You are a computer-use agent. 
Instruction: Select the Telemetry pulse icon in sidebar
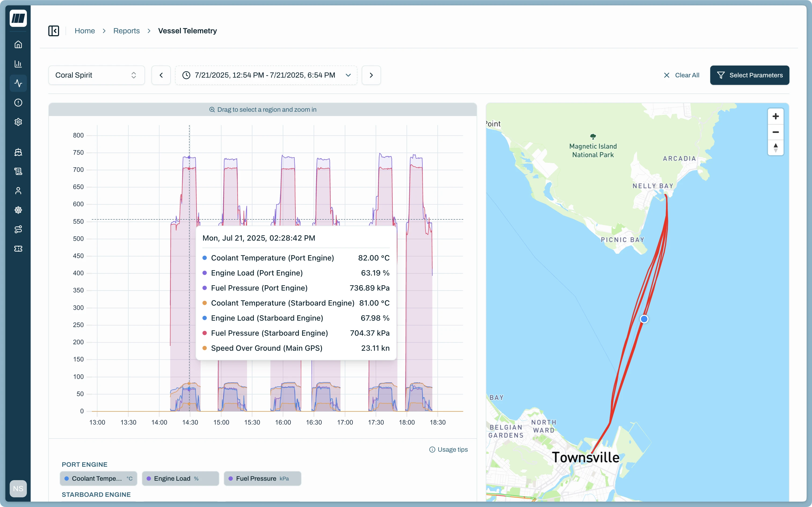[x=18, y=83]
